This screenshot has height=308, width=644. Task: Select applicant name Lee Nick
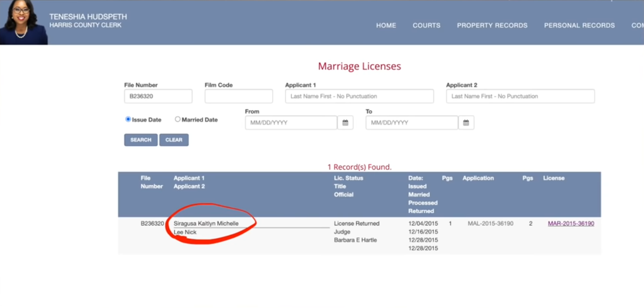185,232
